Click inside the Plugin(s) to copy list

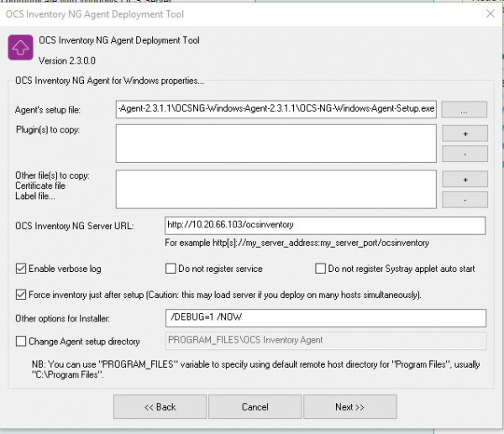276,144
